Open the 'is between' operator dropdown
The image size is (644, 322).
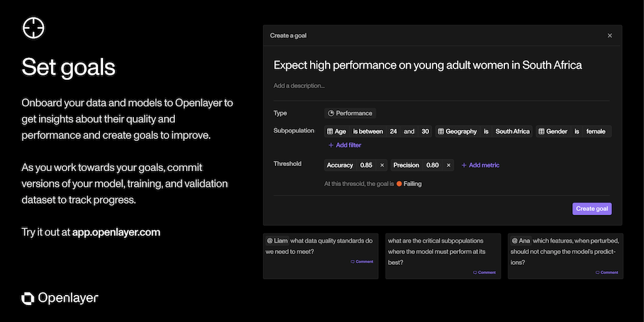(x=368, y=131)
